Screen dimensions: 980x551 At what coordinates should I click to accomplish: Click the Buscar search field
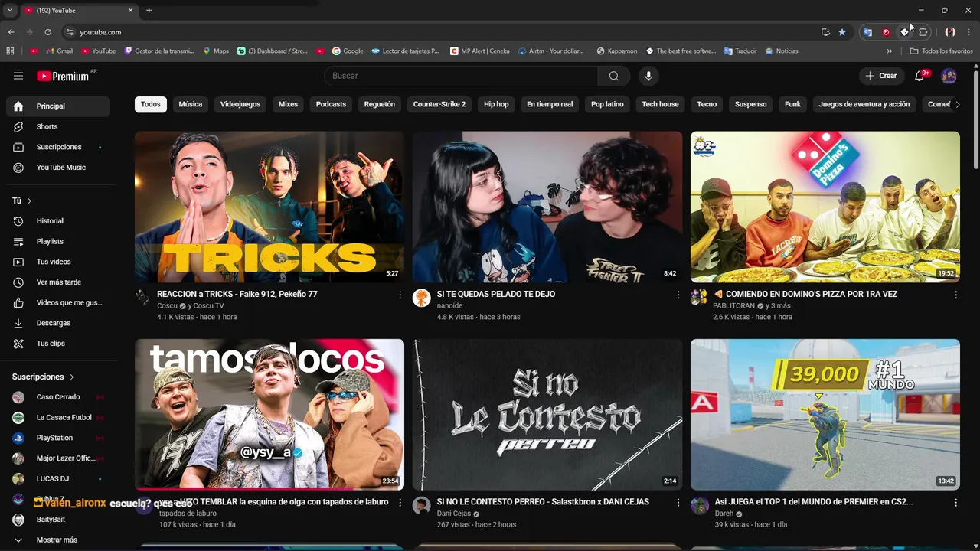coord(461,76)
